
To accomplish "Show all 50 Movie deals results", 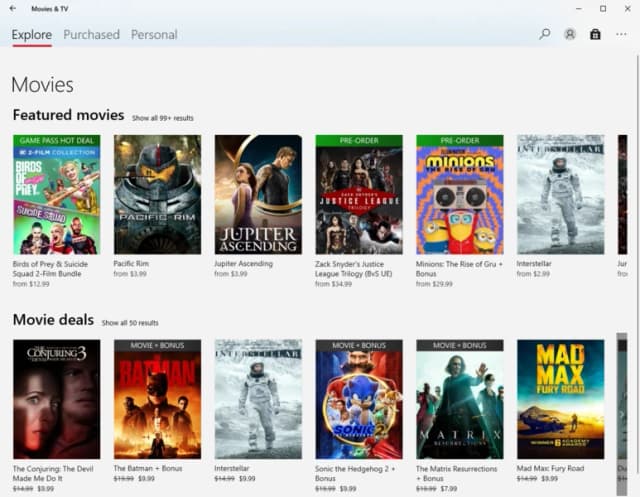I will point(130,323).
